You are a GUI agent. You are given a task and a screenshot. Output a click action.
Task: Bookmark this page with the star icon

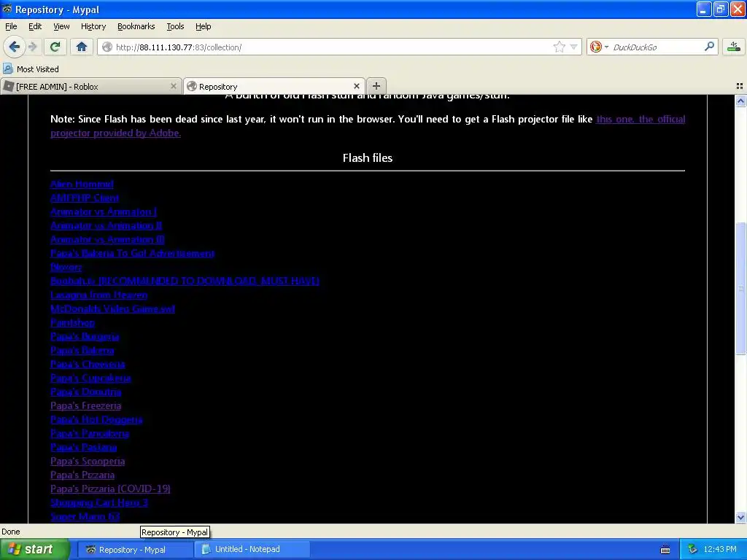559,47
